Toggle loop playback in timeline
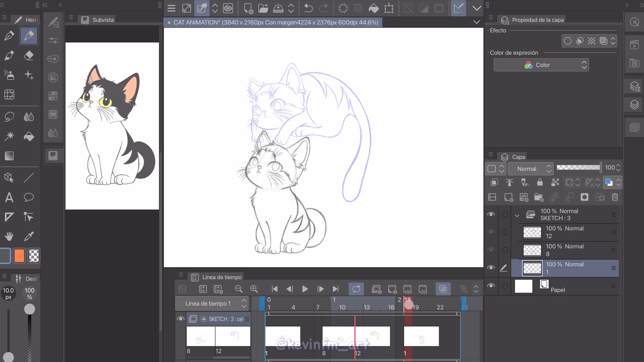The image size is (644, 362). [356, 289]
